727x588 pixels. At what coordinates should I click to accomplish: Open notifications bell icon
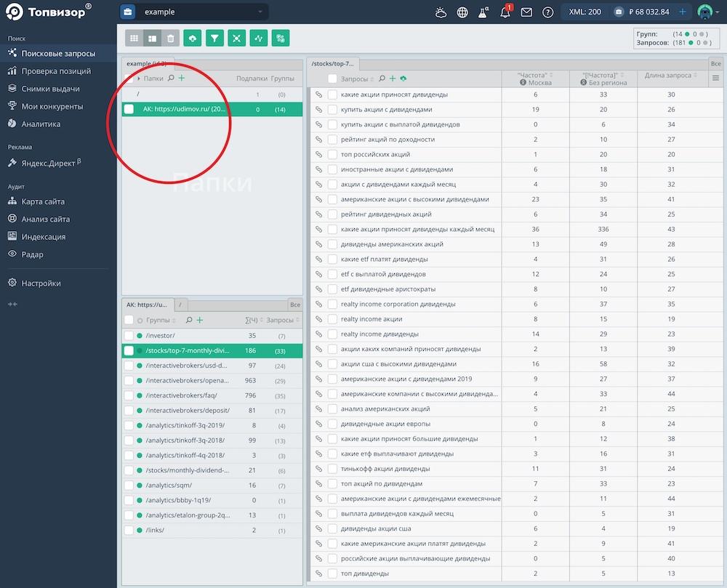505,12
